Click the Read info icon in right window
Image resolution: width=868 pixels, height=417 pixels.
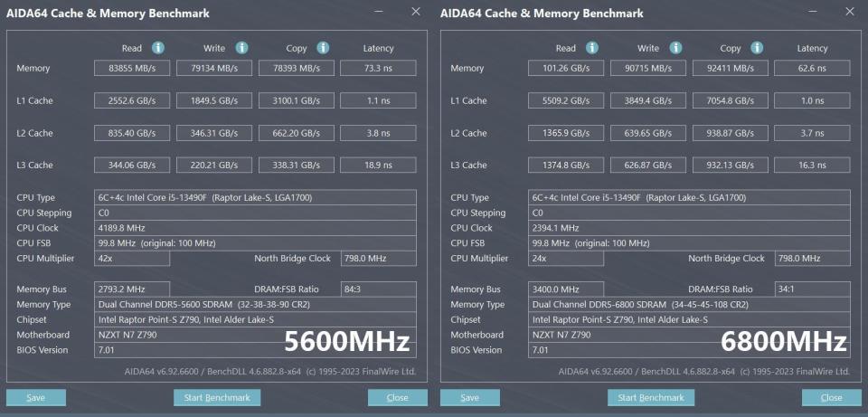[592, 48]
